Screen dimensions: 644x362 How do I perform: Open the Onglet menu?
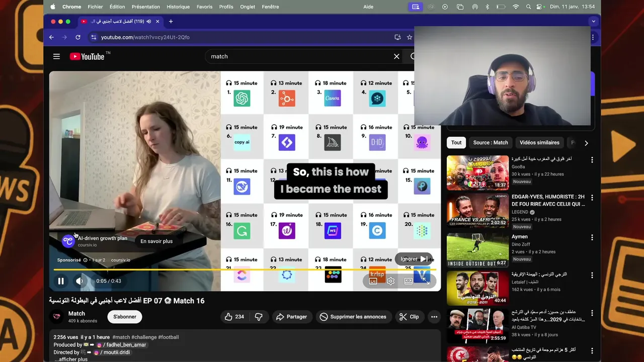[248, 7]
